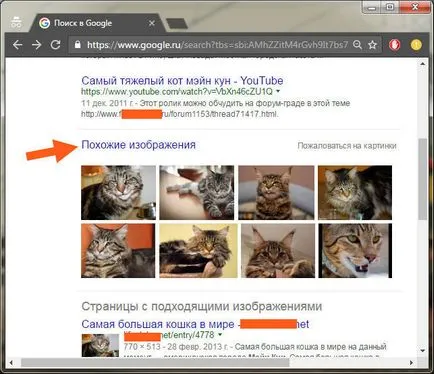Maximize the browser window
Viewport: 434px width, 374px height.
pyautogui.click(x=390, y=7)
